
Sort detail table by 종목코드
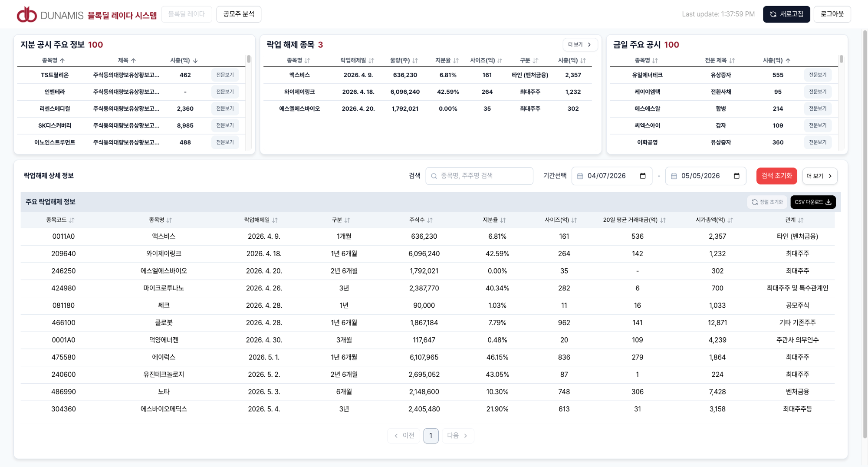tap(72, 220)
